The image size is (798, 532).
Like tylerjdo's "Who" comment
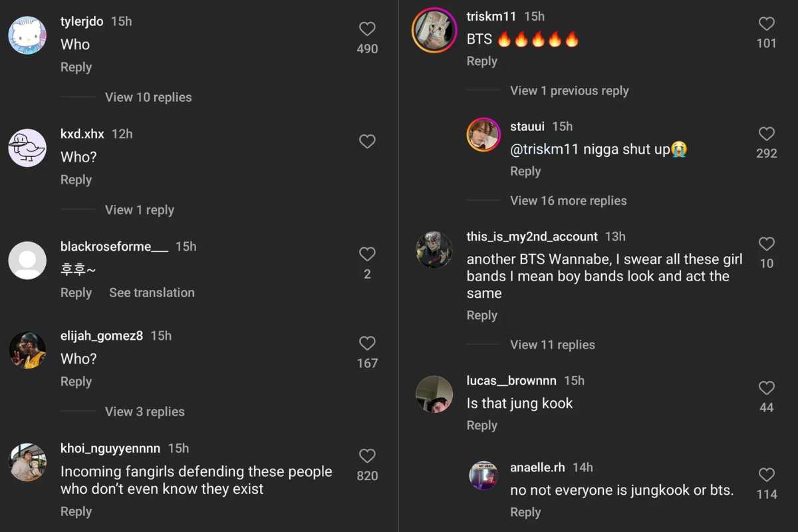click(367, 29)
